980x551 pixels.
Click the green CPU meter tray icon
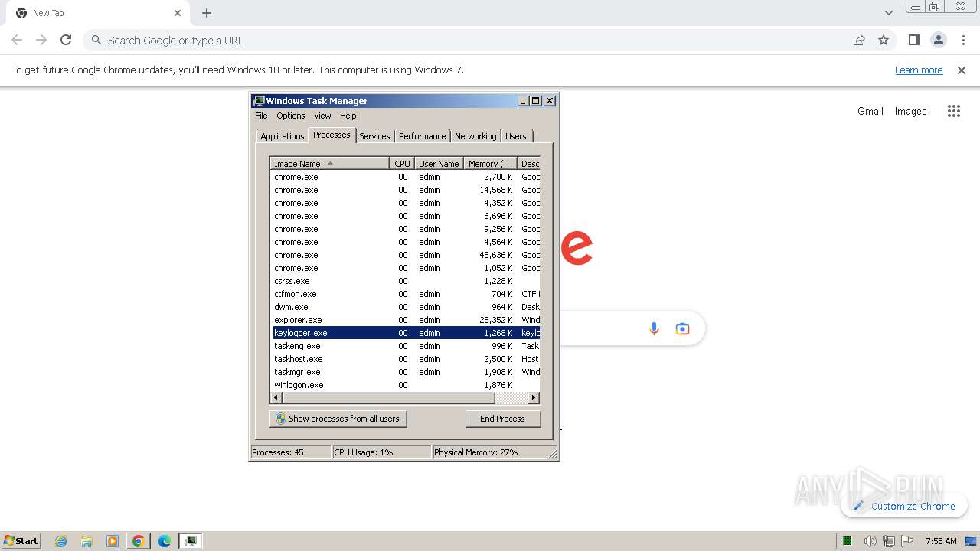[x=847, y=541]
